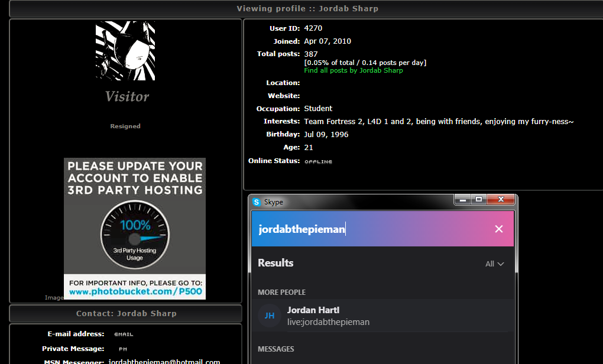The width and height of the screenshot is (603, 364).
Task: Open the Photobucket 3rd party hosting image
Action: click(135, 229)
